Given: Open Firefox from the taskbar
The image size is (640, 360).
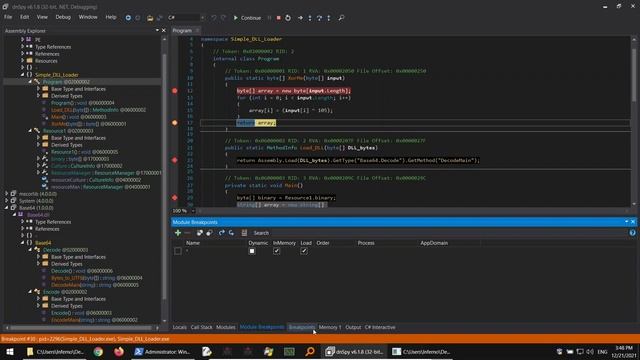Looking at the screenshot, I should coord(119,351).
